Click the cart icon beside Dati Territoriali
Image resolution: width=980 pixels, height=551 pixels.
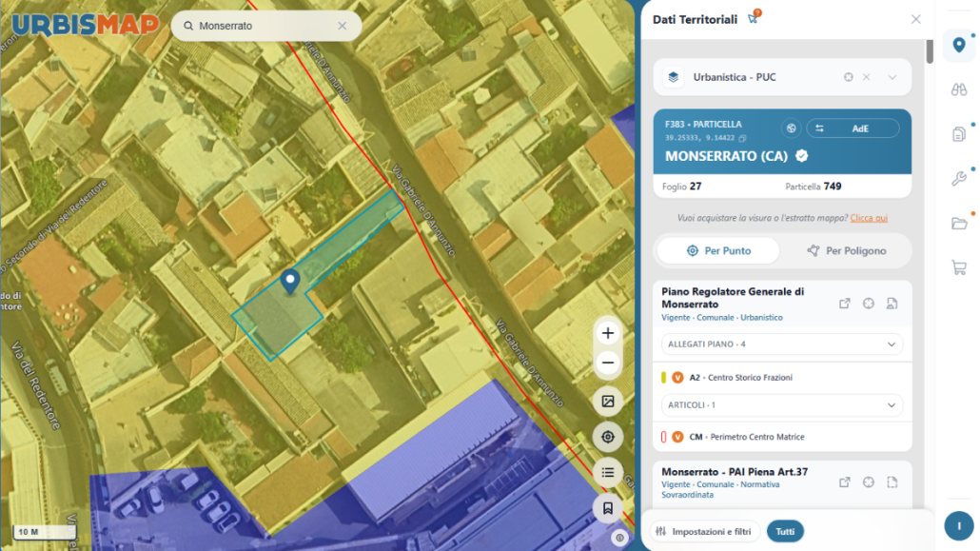click(754, 17)
